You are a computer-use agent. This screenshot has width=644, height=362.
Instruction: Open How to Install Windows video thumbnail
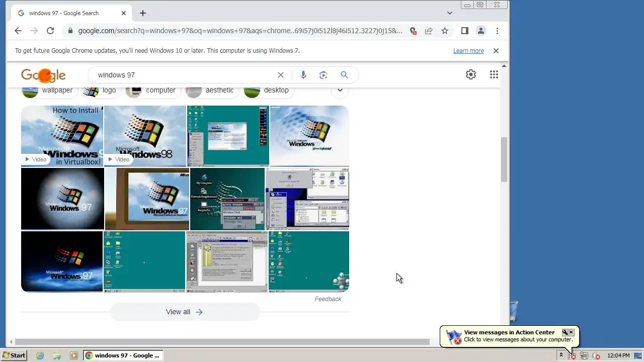tap(62, 136)
